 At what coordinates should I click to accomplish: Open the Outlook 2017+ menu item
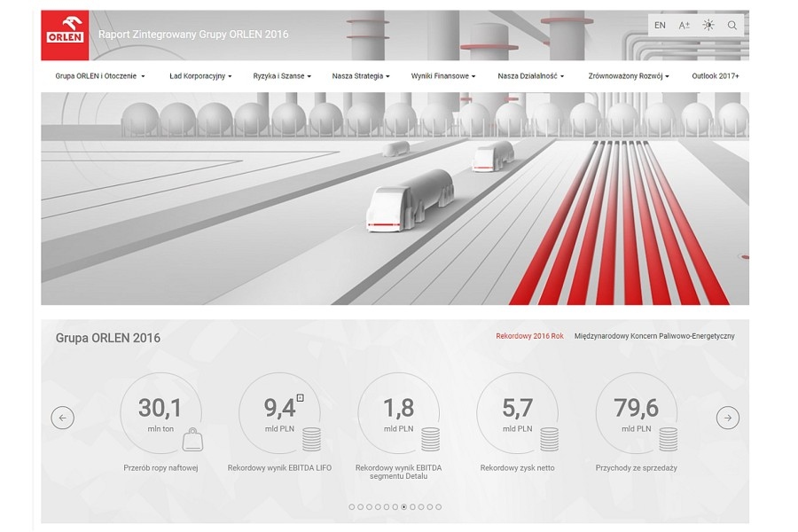[x=715, y=76]
